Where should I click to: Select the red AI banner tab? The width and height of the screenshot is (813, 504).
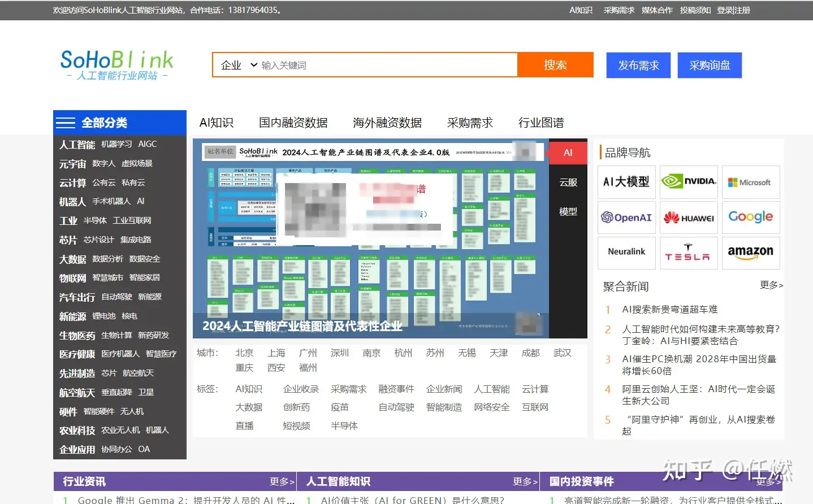568,153
